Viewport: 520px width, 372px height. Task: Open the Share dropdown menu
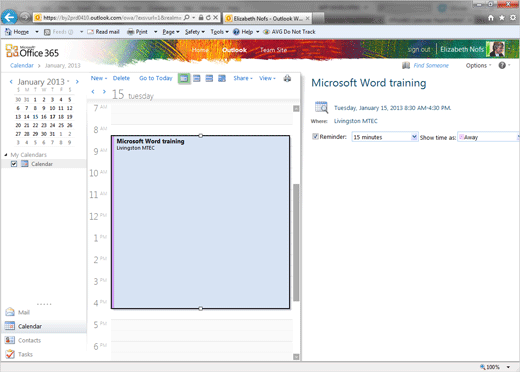pyautogui.click(x=243, y=78)
